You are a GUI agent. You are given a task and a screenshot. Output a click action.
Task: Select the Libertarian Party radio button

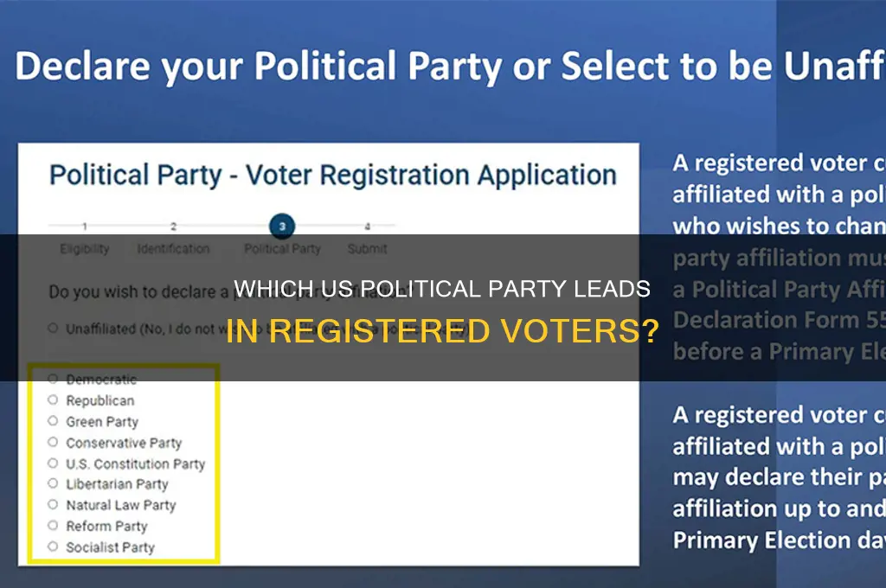tap(53, 484)
